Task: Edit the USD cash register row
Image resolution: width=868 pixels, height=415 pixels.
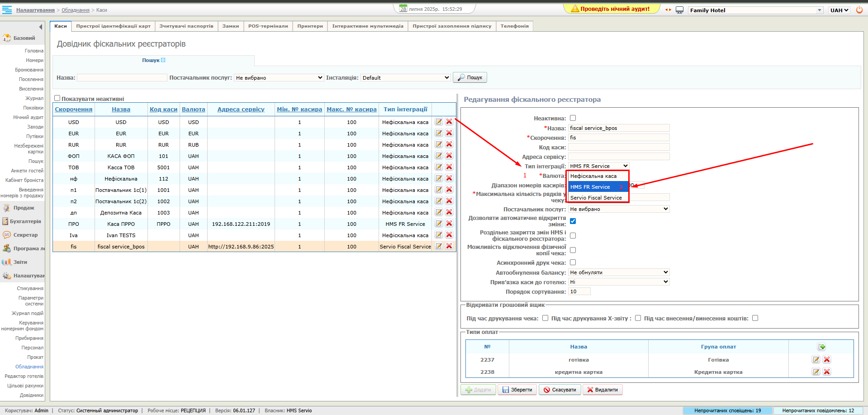Action: tap(439, 122)
